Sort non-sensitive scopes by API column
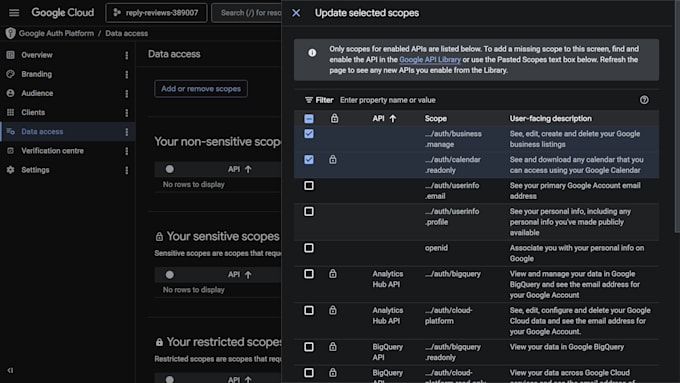The width and height of the screenshot is (680, 383). click(x=239, y=169)
